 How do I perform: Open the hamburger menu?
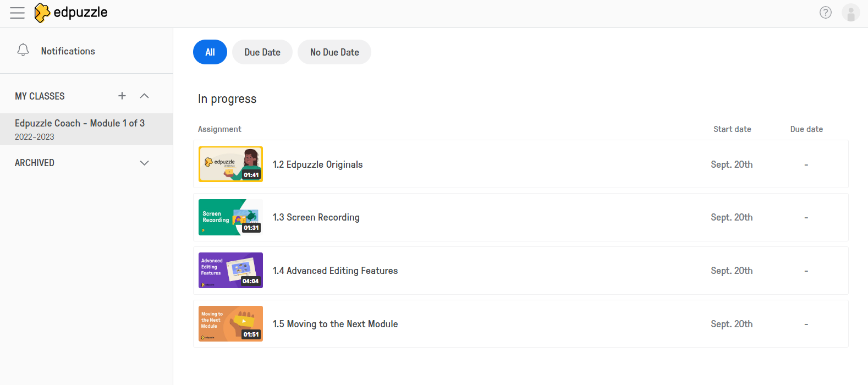[18, 13]
